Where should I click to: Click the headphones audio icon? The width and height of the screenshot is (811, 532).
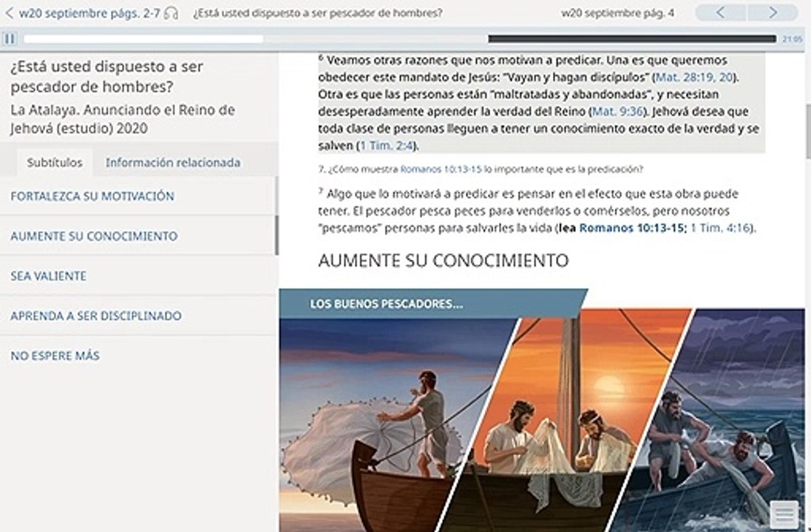click(171, 13)
